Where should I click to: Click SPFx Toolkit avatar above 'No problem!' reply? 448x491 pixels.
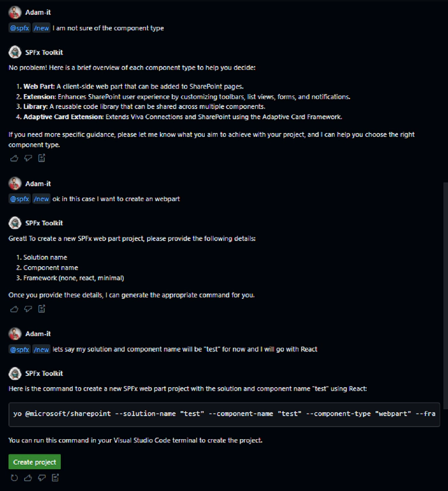pos(15,52)
